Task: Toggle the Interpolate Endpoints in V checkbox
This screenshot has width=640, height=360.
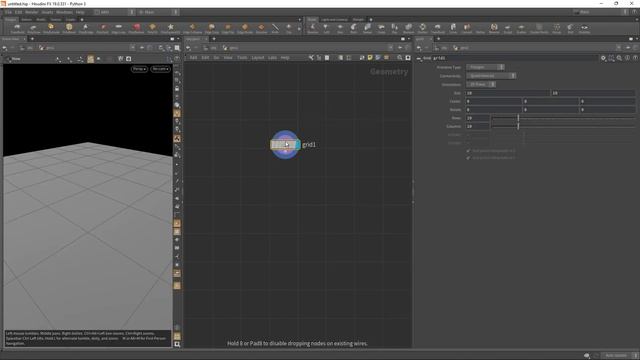Action: pyautogui.click(x=468, y=158)
